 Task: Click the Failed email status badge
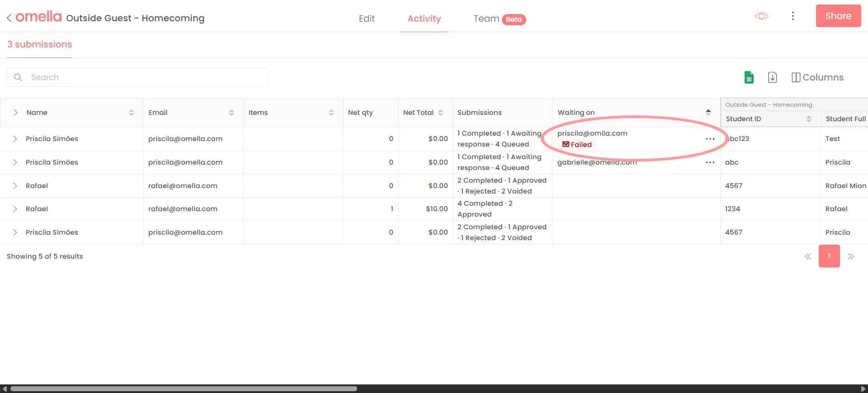pos(577,145)
